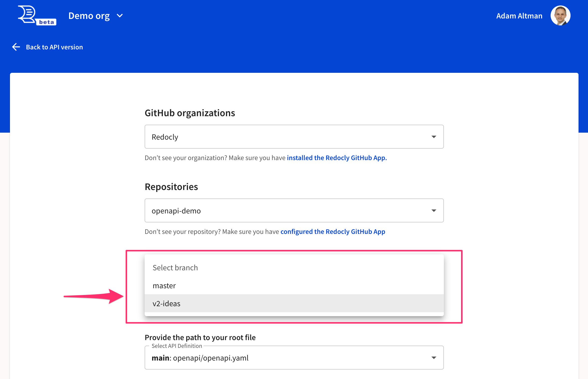Click the user avatar photo
This screenshot has height=379, width=588.
point(560,15)
